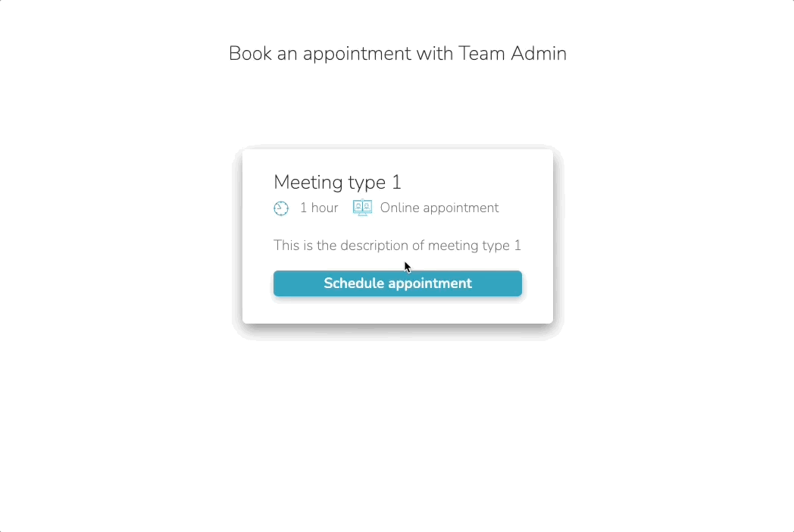This screenshot has height=532, width=794.
Task: Tap the clock icon next to 1 hour
Action: click(281, 208)
